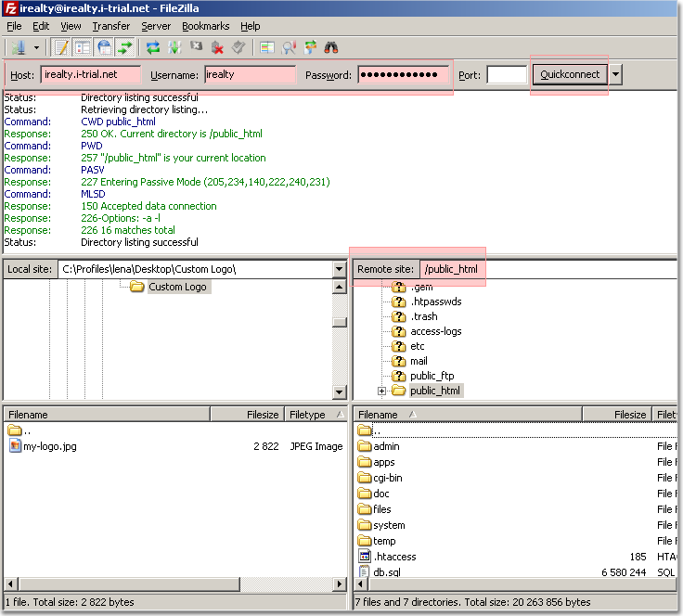The image size is (683, 616).
Task: Sort local files by Filesize column
Action: point(248,415)
